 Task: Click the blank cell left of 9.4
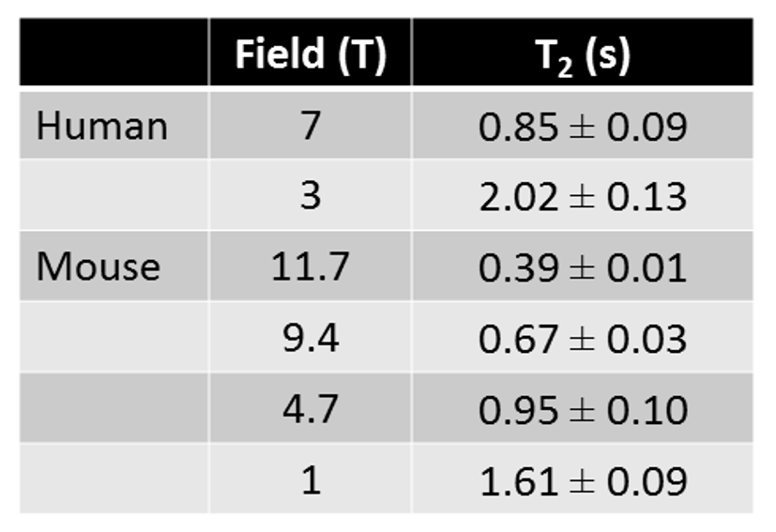[114, 338]
